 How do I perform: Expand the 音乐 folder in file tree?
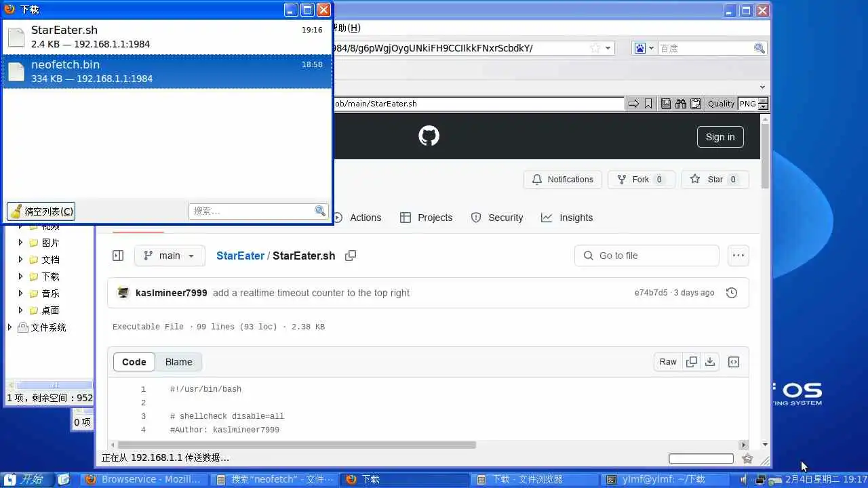point(21,293)
